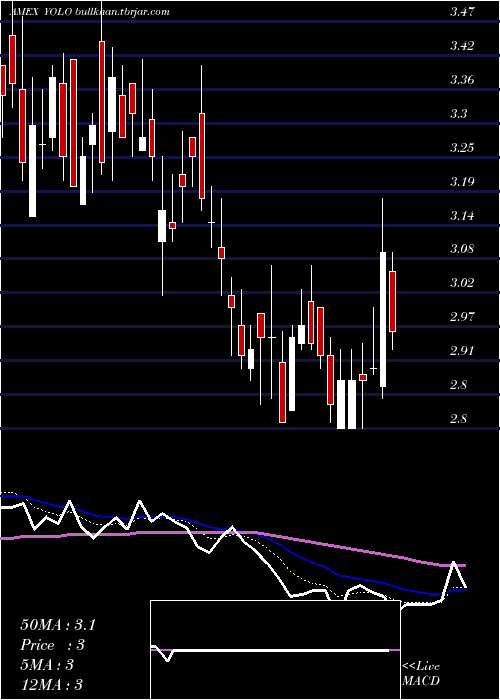Open the Live MACD inset chart
Image resolution: width=500 pixels, height=700 pixels.
pos(275,650)
